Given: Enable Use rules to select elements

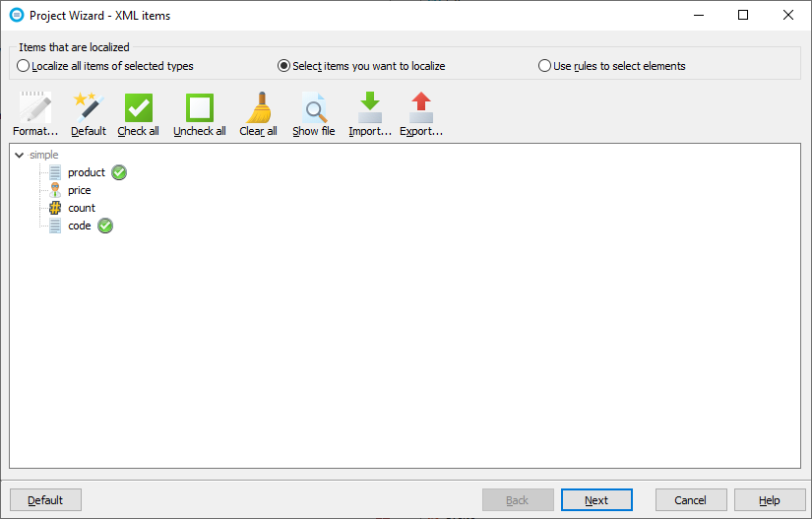Looking at the screenshot, I should coord(545,66).
